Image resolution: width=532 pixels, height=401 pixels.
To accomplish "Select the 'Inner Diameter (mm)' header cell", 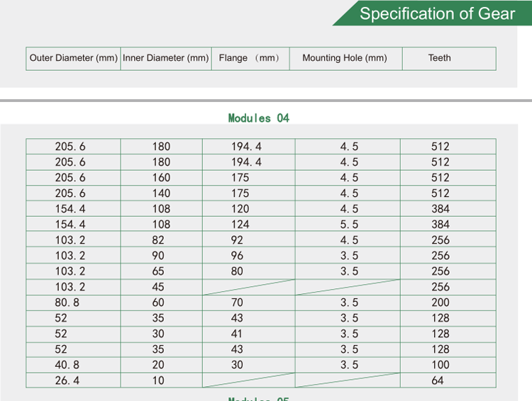I will 166,59.
